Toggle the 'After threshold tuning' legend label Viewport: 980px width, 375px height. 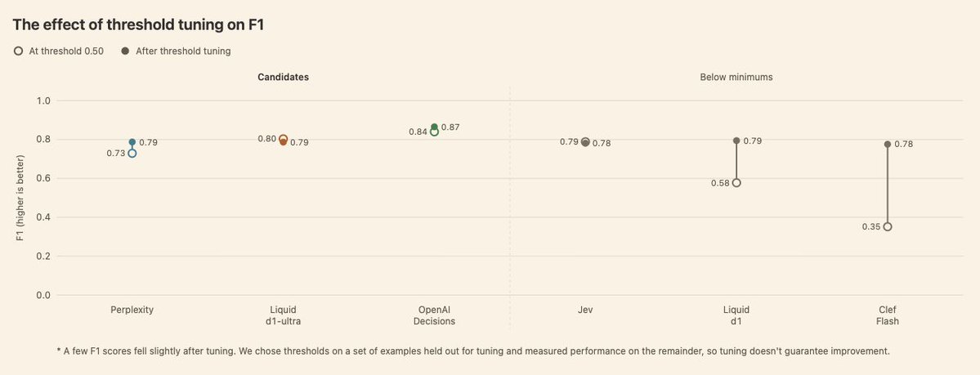click(x=183, y=51)
